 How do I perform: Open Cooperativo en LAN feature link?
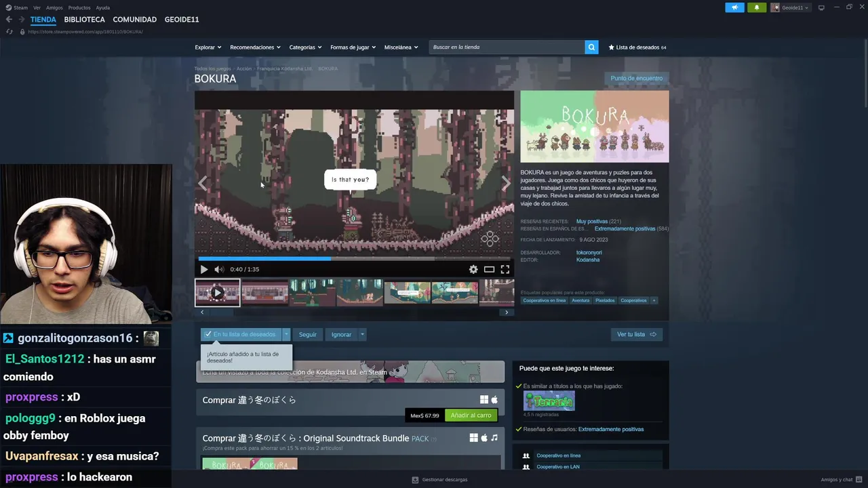(557, 467)
